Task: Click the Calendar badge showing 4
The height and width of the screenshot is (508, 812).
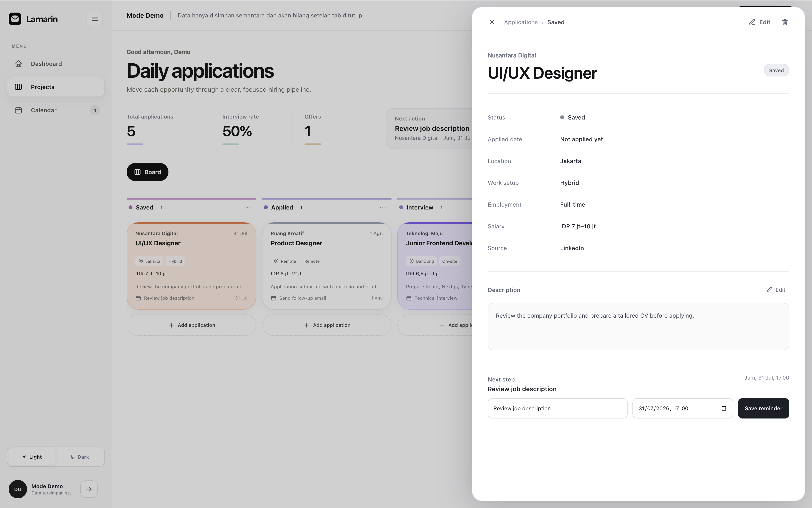Action: pyautogui.click(x=95, y=110)
